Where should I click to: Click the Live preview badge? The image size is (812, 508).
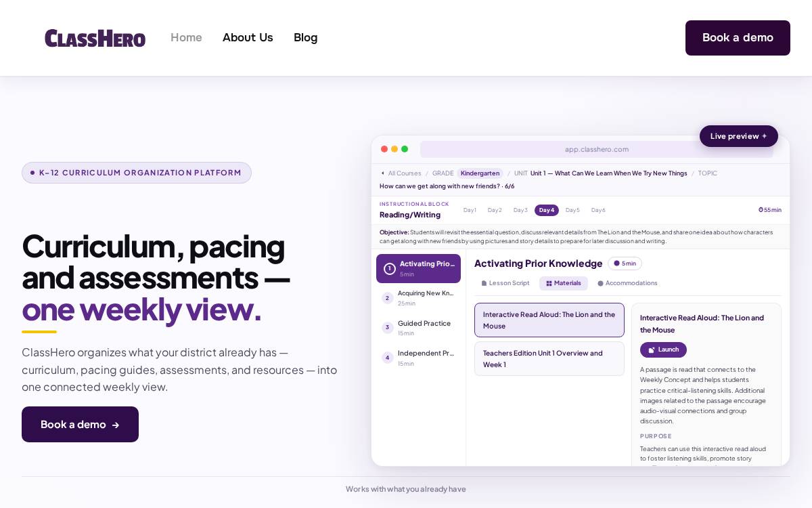coord(739,136)
